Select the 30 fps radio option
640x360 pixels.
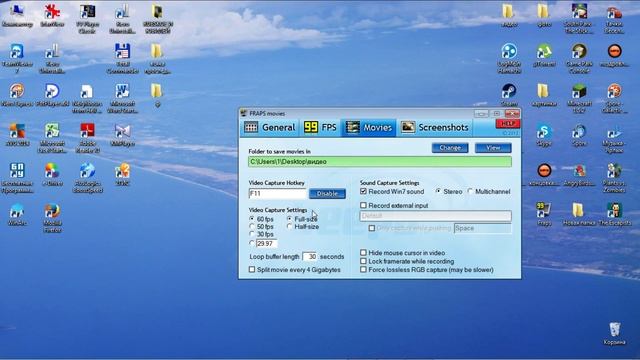pos(252,234)
